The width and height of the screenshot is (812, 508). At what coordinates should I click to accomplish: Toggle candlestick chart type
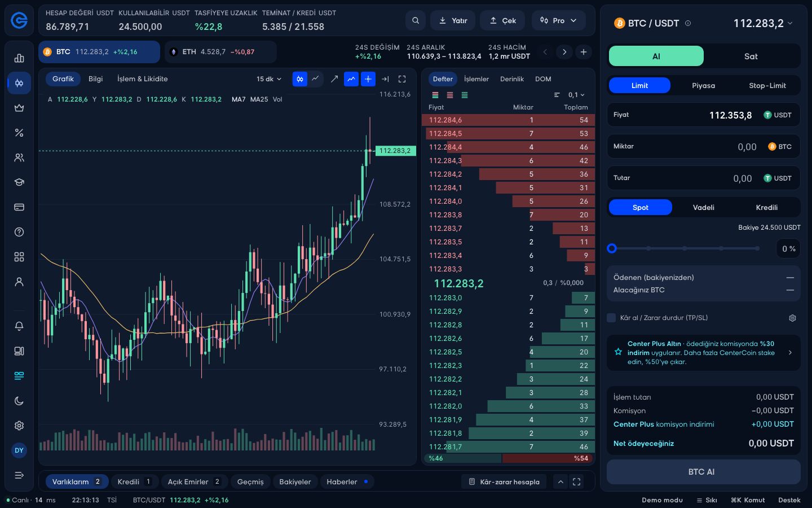pos(300,79)
